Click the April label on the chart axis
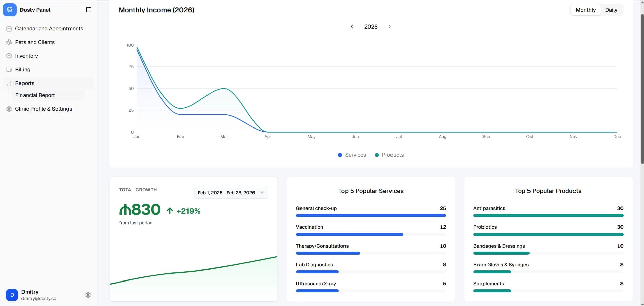 (267, 136)
